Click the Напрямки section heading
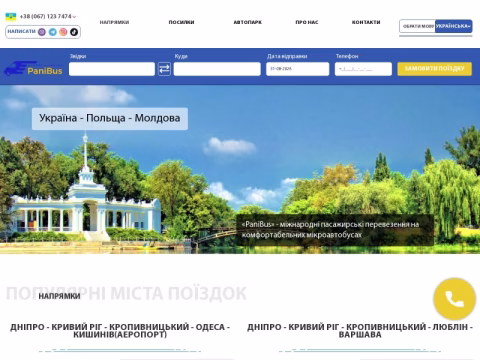This screenshot has height=360, width=480. [x=59, y=296]
